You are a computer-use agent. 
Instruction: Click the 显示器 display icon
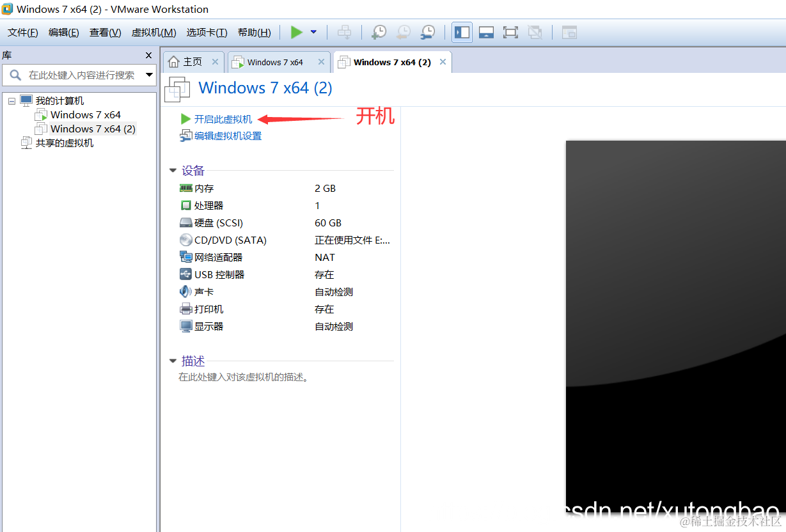tap(185, 326)
